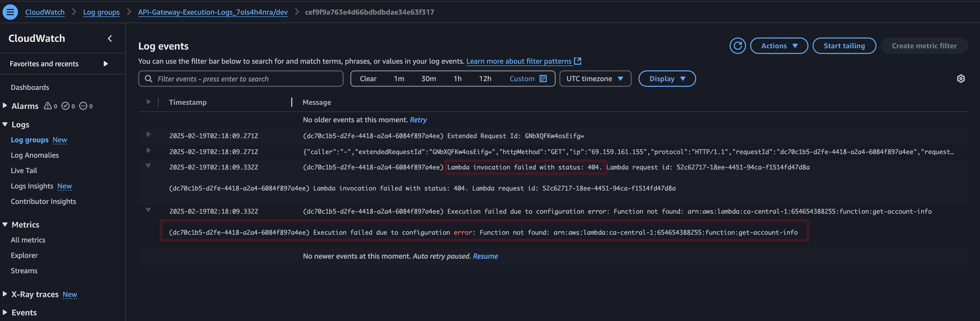The height and width of the screenshot is (321, 980).
Task: Collapse the CloudWatch sidebar with the arrow
Action: click(110, 39)
